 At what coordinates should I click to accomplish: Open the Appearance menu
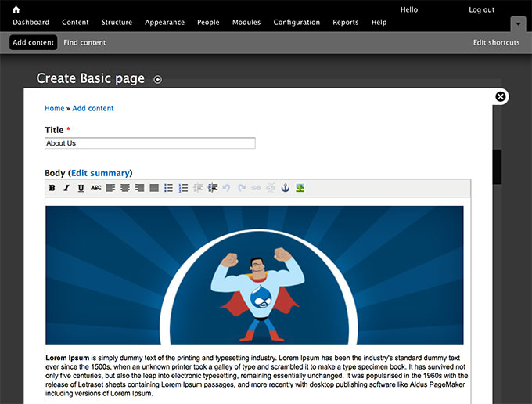tap(164, 23)
